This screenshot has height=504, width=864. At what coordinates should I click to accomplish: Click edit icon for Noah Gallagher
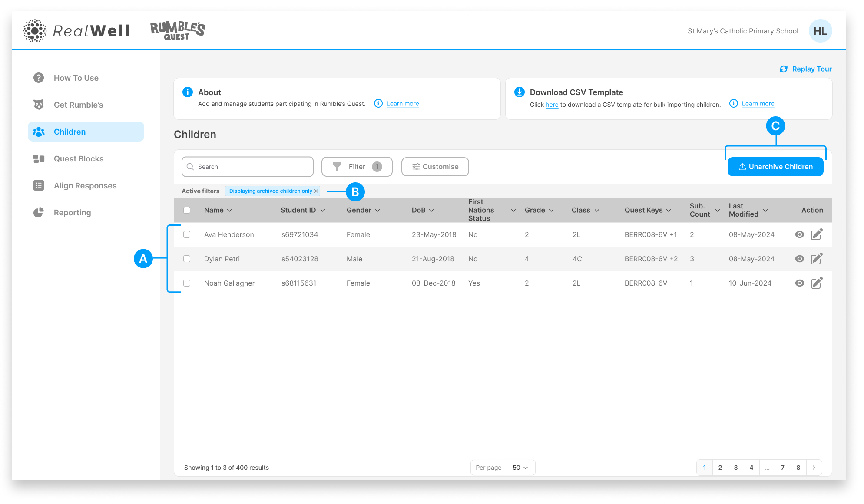[x=817, y=283]
